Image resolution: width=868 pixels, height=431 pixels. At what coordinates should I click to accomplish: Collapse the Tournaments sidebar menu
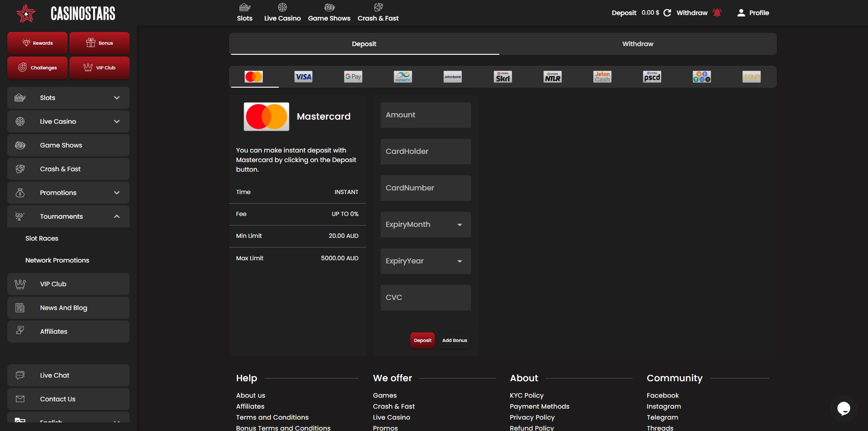pyautogui.click(x=68, y=216)
